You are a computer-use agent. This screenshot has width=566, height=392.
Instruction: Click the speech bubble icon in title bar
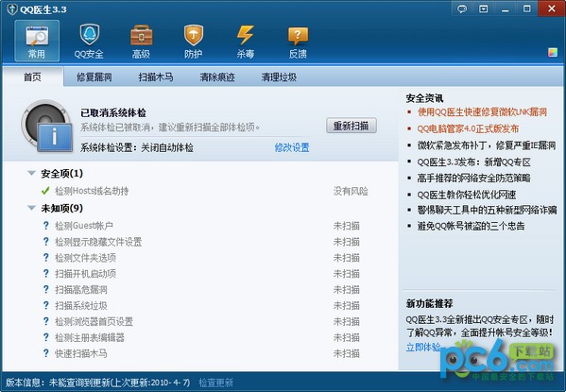462,9
